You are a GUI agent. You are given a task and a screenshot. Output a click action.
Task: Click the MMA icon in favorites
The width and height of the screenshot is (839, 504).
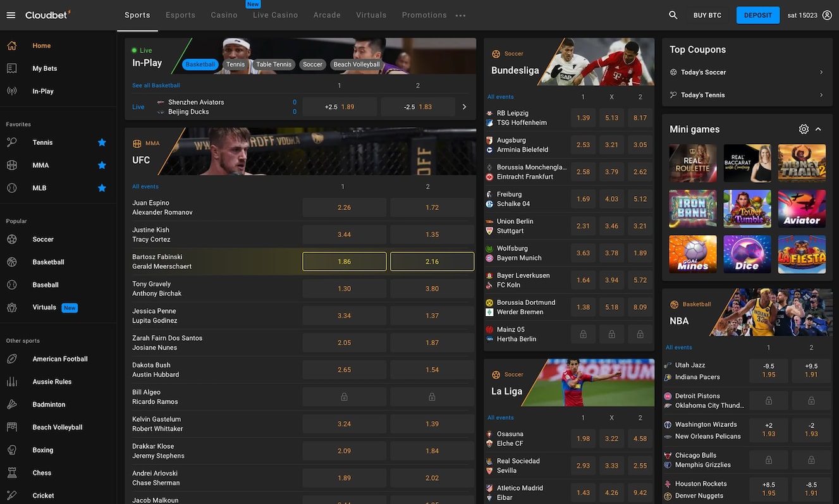point(11,165)
